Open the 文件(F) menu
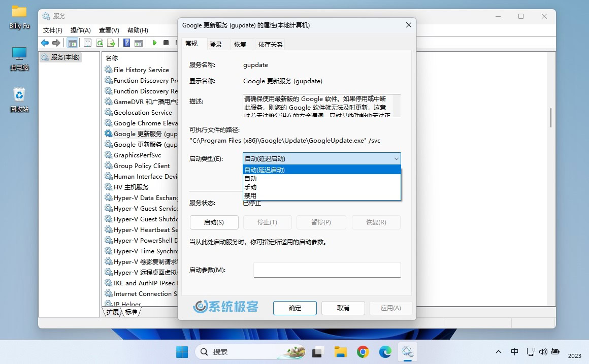The width and height of the screenshot is (589, 364). coord(53,30)
